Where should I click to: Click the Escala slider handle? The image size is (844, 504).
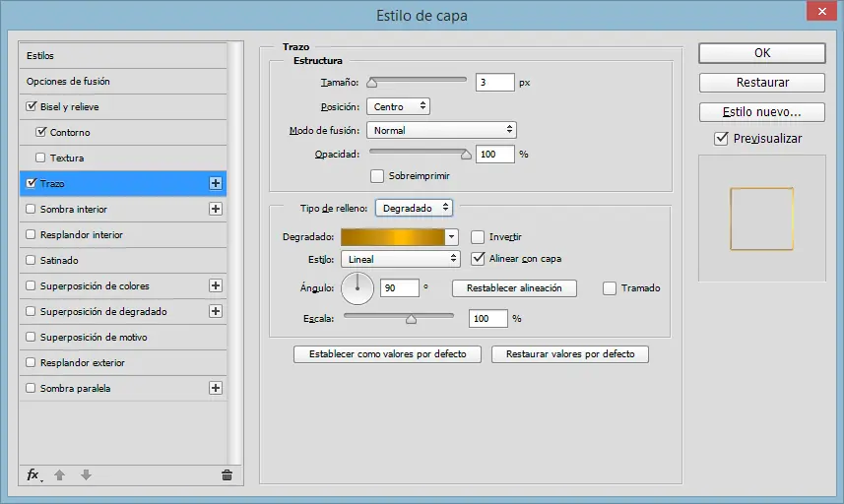[412, 319]
